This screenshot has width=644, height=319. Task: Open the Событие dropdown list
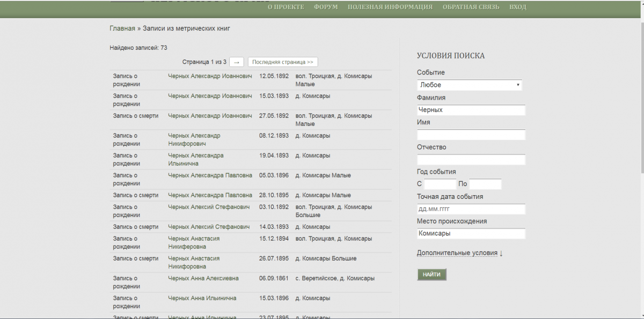(469, 85)
